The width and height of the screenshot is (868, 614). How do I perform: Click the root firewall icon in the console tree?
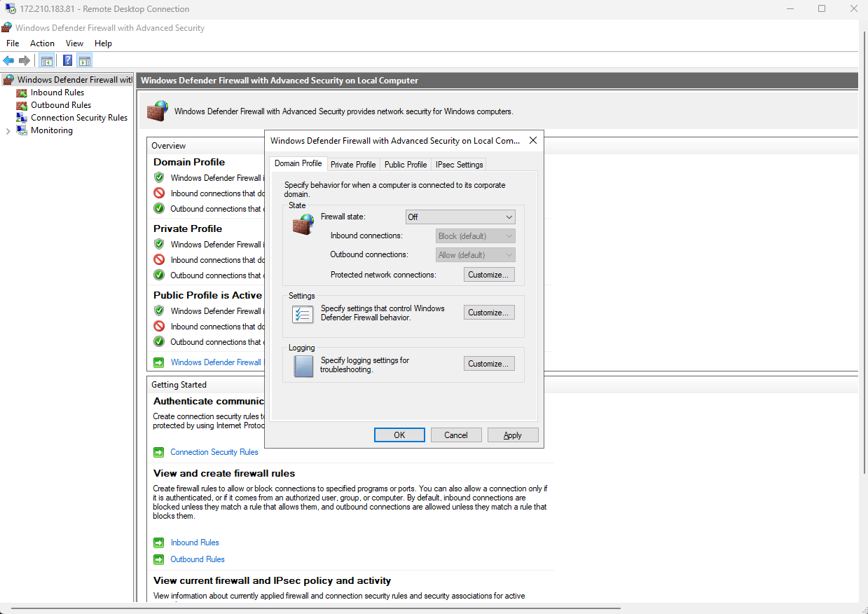(x=8, y=80)
